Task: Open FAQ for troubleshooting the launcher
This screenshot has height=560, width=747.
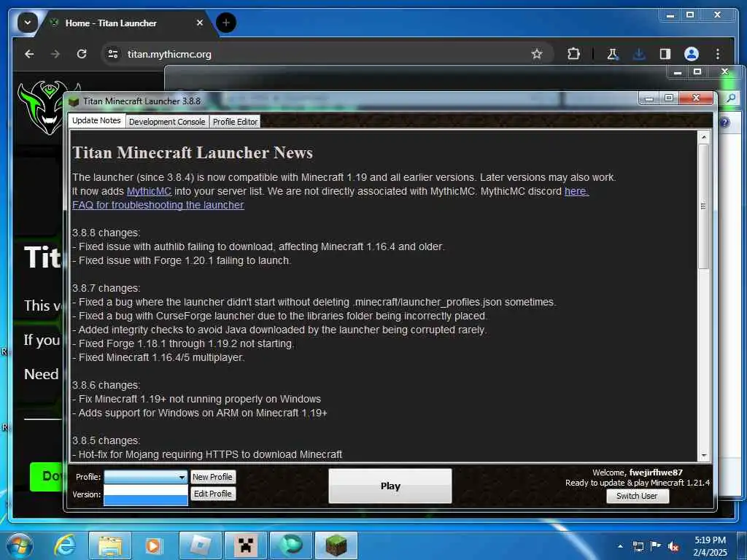Action: coord(158,205)
